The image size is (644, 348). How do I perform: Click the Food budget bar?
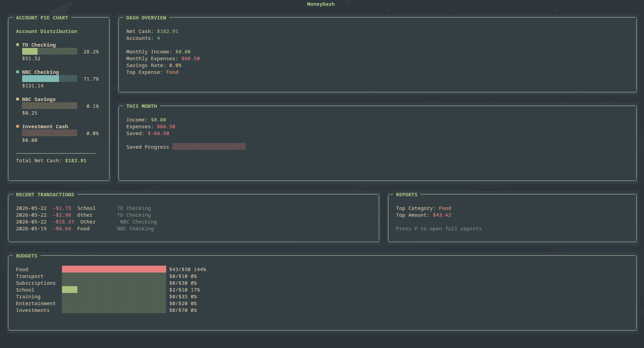(x=114, y=269)
